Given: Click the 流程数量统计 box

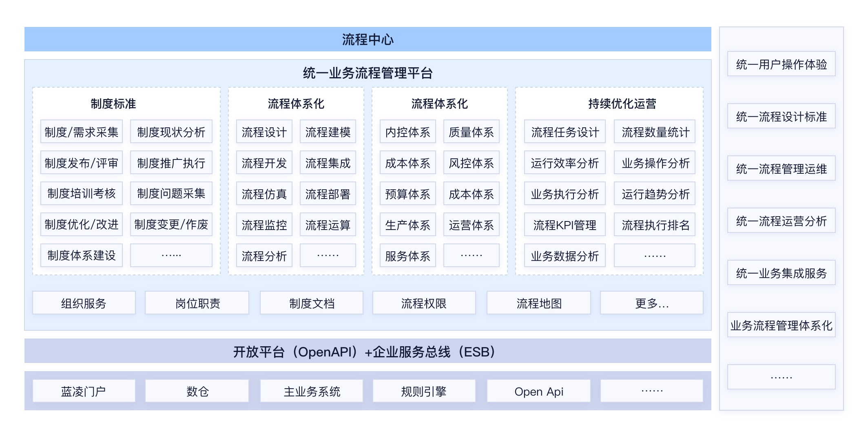Looking at the screenshot, I should pos(655,132).
